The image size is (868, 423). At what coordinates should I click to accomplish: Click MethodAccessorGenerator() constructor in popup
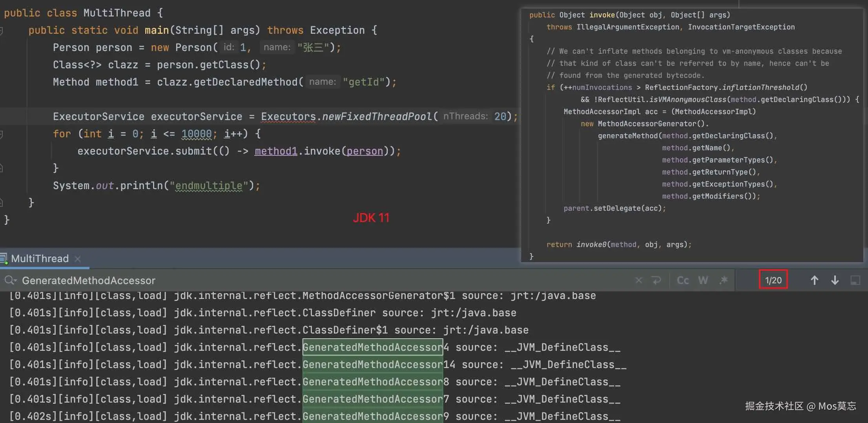651,124
